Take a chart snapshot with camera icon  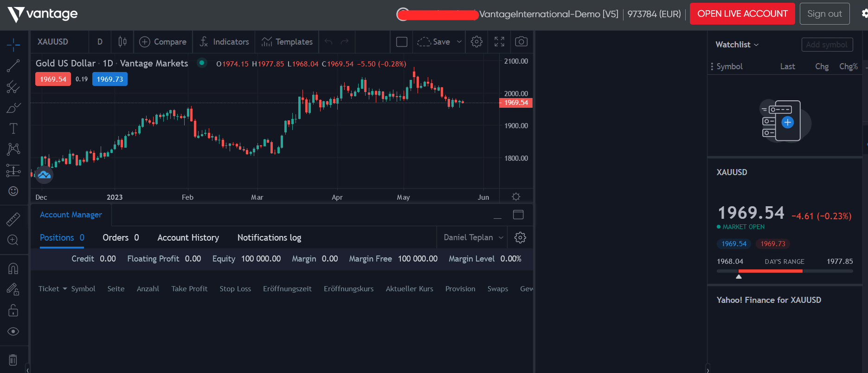pyautogui.click(x=521, y=42)
